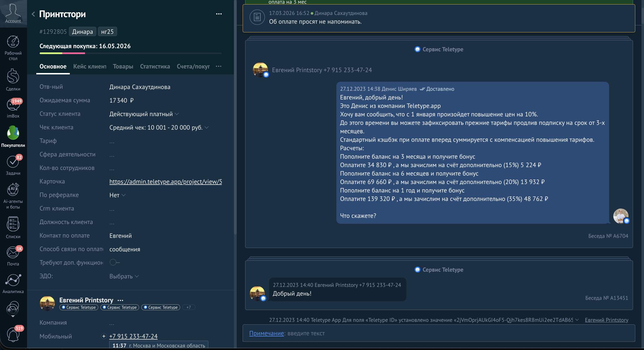Show more tabs via ellipsis
This screenshot has height=350, width=644.
tap(219, 66)
